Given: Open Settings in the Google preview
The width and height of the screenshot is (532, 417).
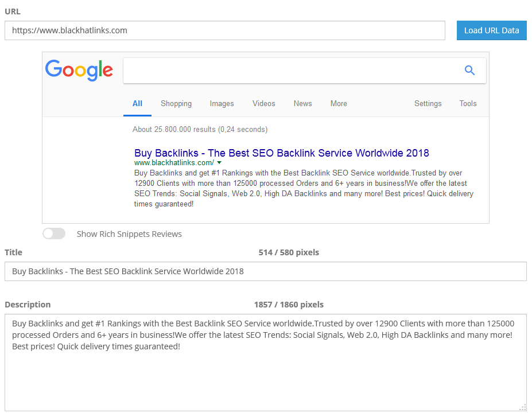Looking at the screenshot, I should [x=428, y=104].
